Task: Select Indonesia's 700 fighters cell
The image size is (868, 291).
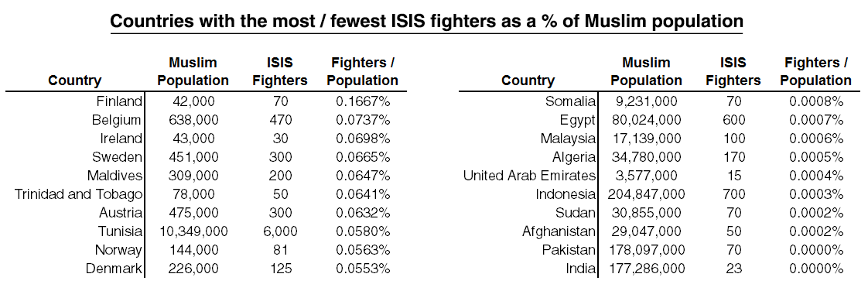Action: 733,194
